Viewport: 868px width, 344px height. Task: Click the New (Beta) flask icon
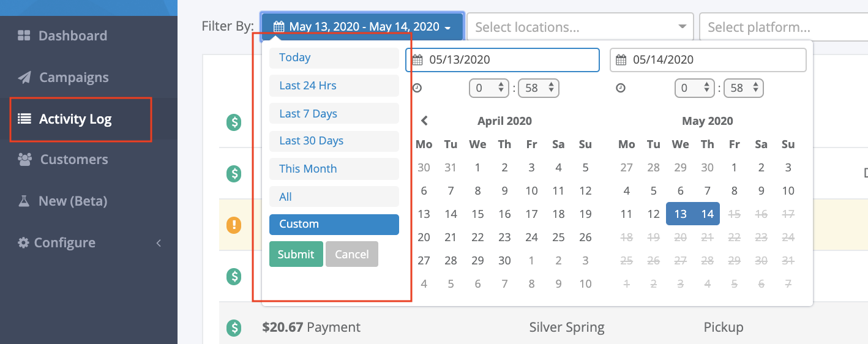tap(24, 201)
